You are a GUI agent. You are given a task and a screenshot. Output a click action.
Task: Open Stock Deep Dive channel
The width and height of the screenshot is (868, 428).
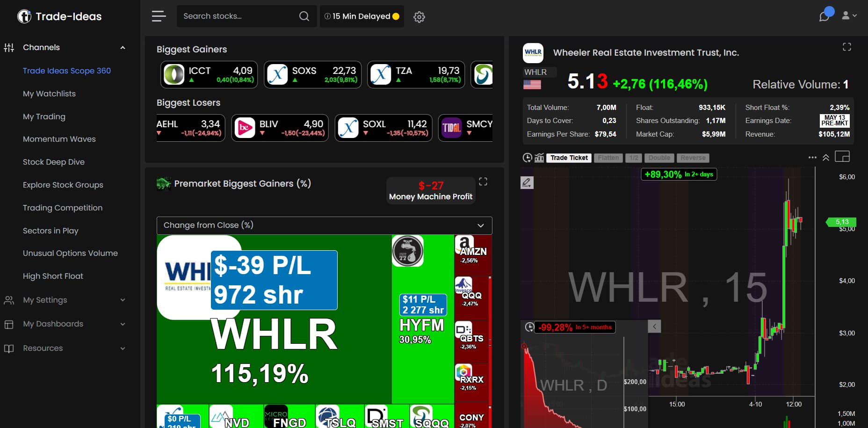tap(54, 162)
